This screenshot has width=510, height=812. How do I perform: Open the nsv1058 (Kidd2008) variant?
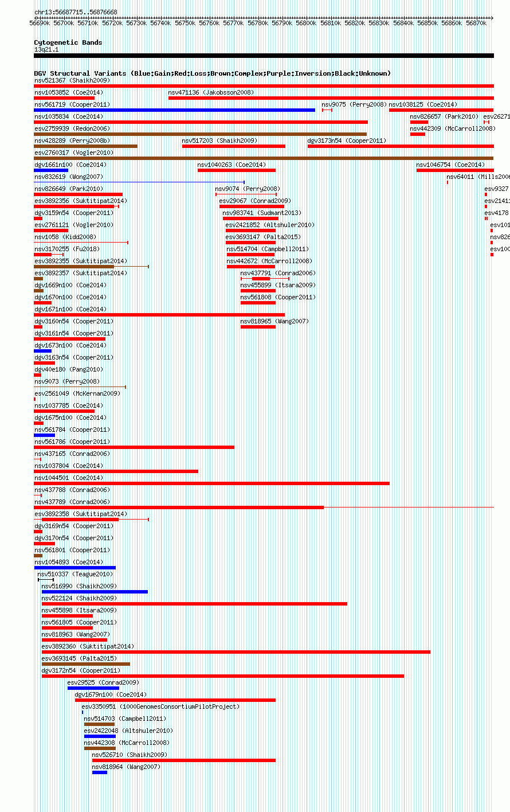(65, 237)
